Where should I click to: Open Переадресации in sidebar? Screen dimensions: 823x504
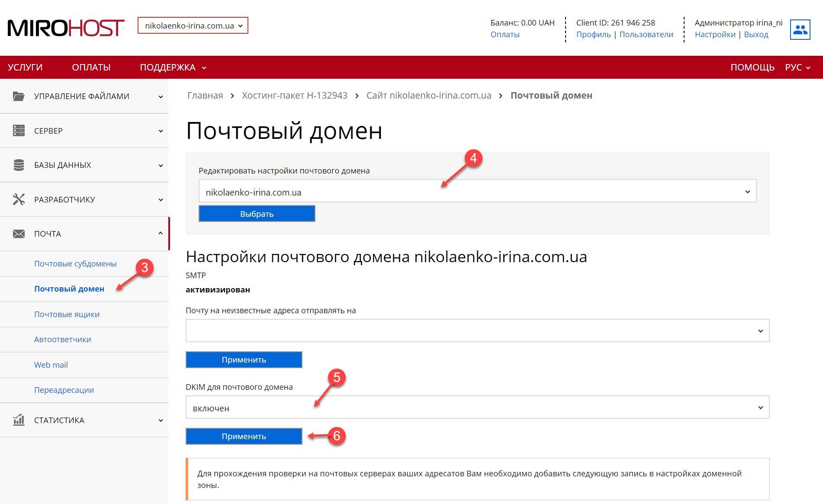(64, 390)
